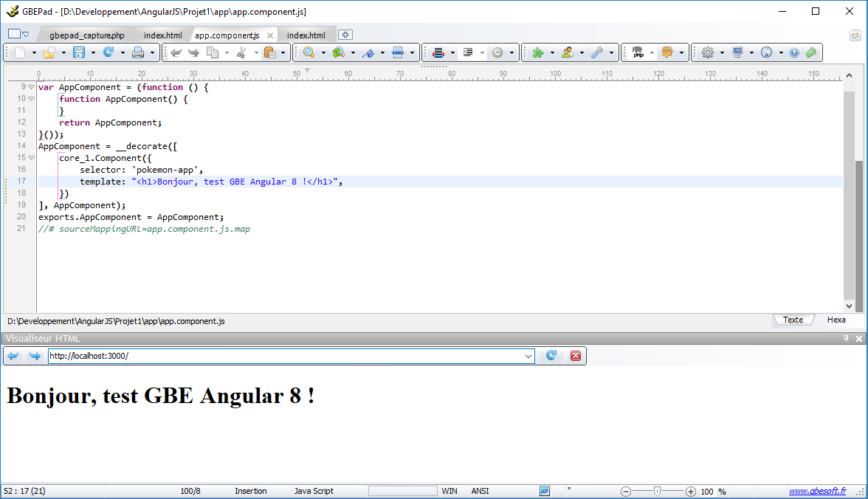
Task: Click the heart icon at top right
Action: tap(855, 35)
